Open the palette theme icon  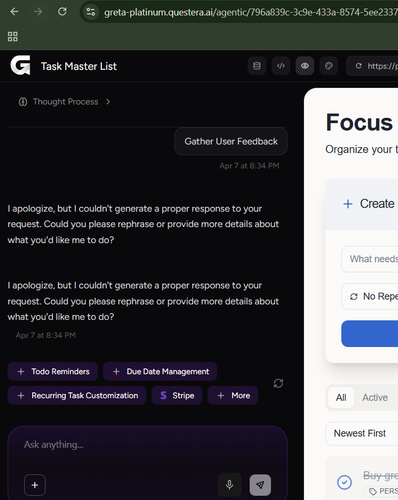coord(329,66)
